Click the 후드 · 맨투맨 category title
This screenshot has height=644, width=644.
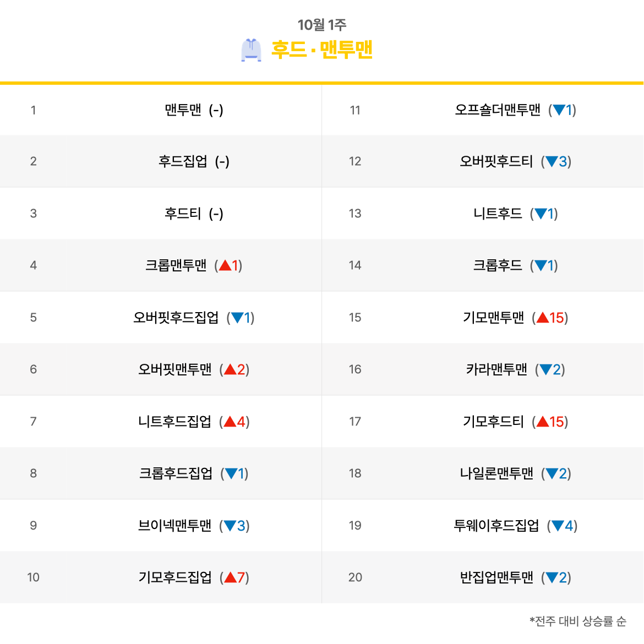(x=321, y=50)
